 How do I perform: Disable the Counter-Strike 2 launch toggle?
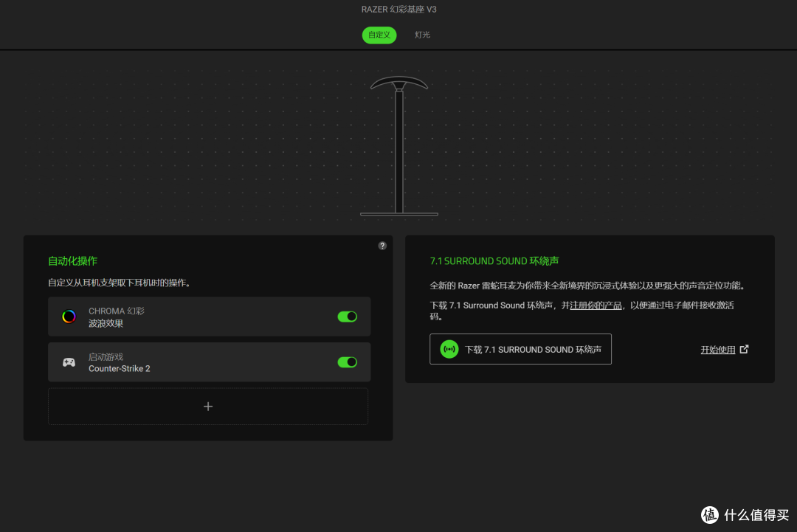(x=348, y=362)
